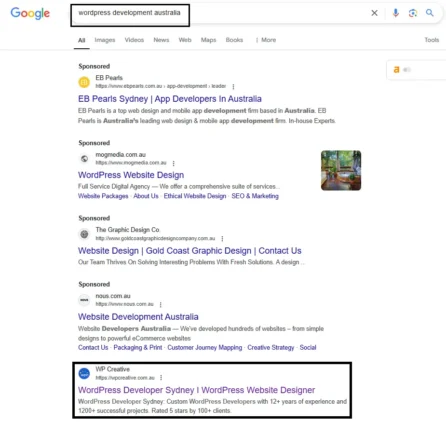Viewport: 446px width, 422px height.
Task: Click The Graphic Design Co. site name
Action: (x=128, y=230)
